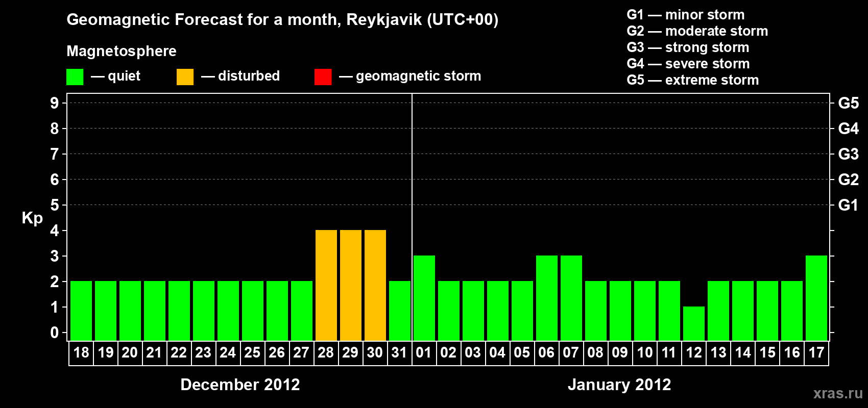
Task: Select the orange bar for December 30
Action: click(x=375, y=285)
